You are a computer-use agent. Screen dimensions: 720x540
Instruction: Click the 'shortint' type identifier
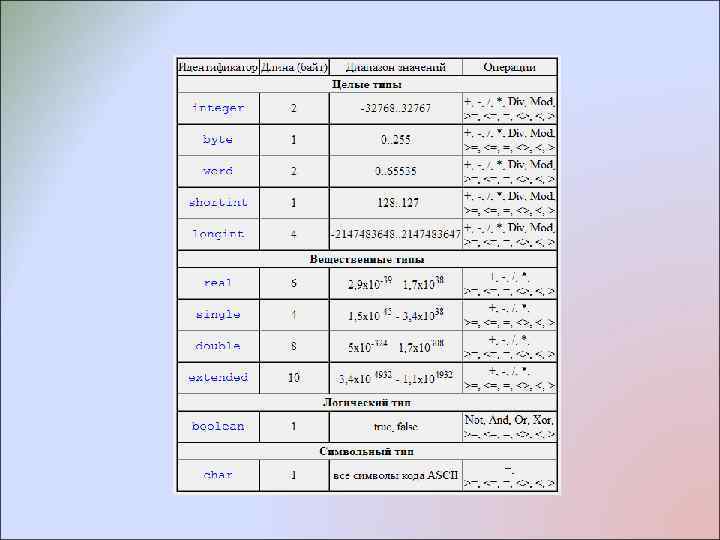(218, 202)
